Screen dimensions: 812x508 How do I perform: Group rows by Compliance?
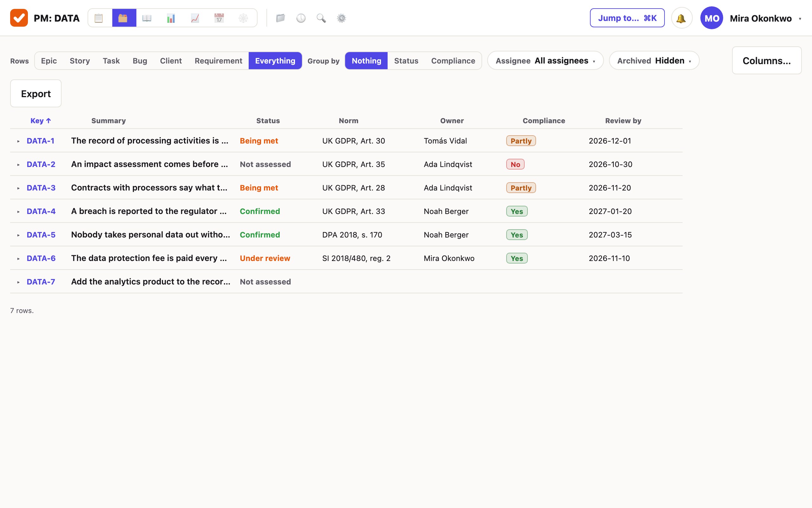coord(453,61)
